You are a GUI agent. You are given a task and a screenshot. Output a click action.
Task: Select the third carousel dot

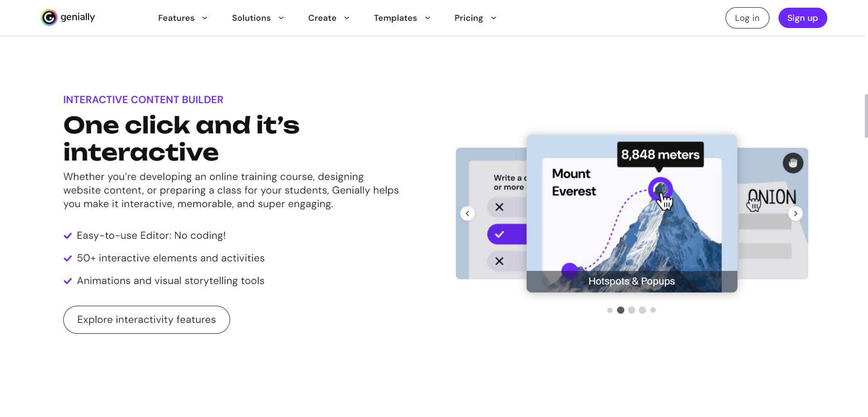pyautogui.click(x=632, y=310)
